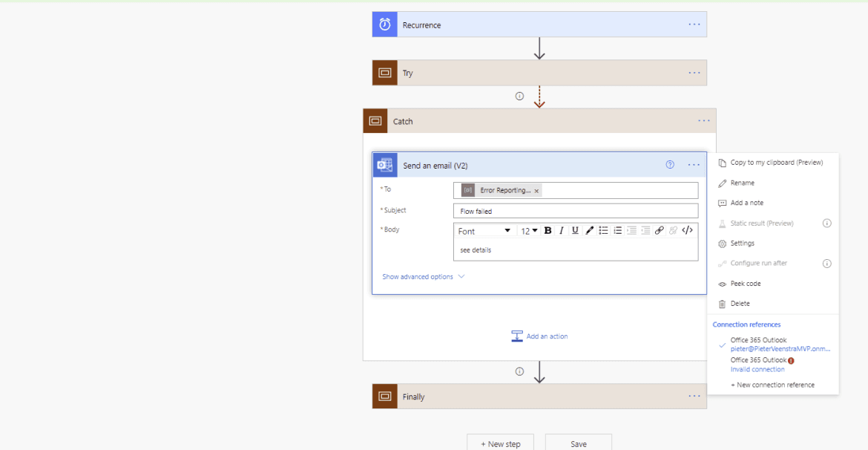
Task: Click the Recurrence trigger title
Action: coord(422,25)
